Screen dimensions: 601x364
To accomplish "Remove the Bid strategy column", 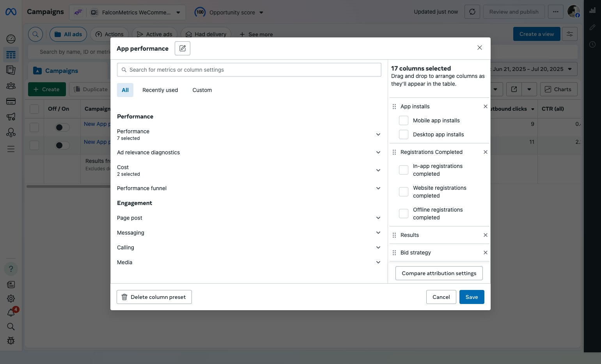I will pyautogui.click(x=485, y=253).
